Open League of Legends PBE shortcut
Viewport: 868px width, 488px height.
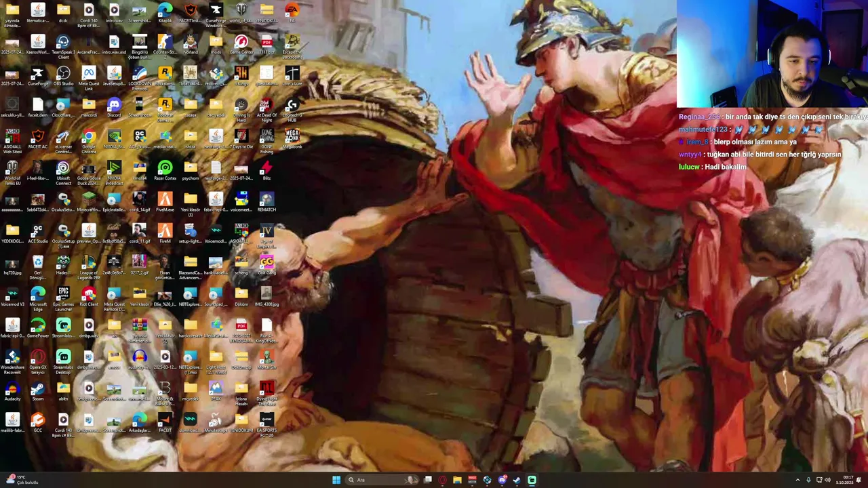pos(88,267)
